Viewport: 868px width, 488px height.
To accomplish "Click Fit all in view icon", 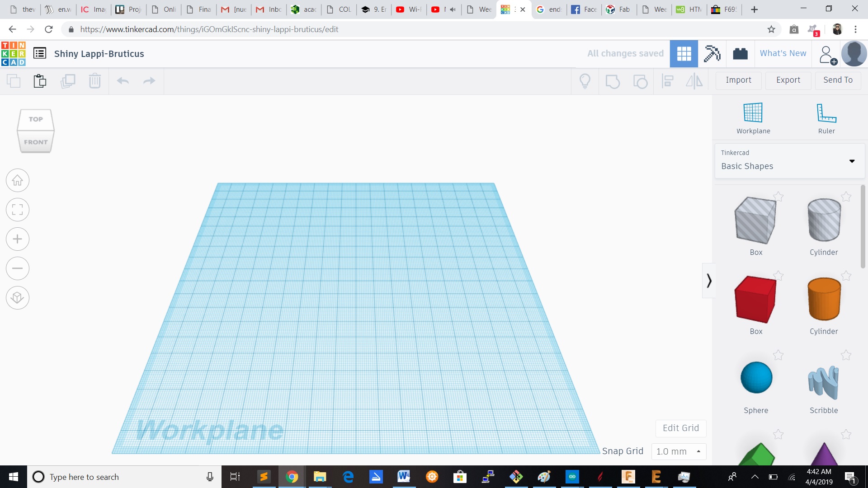I will (x=18, y=210).
